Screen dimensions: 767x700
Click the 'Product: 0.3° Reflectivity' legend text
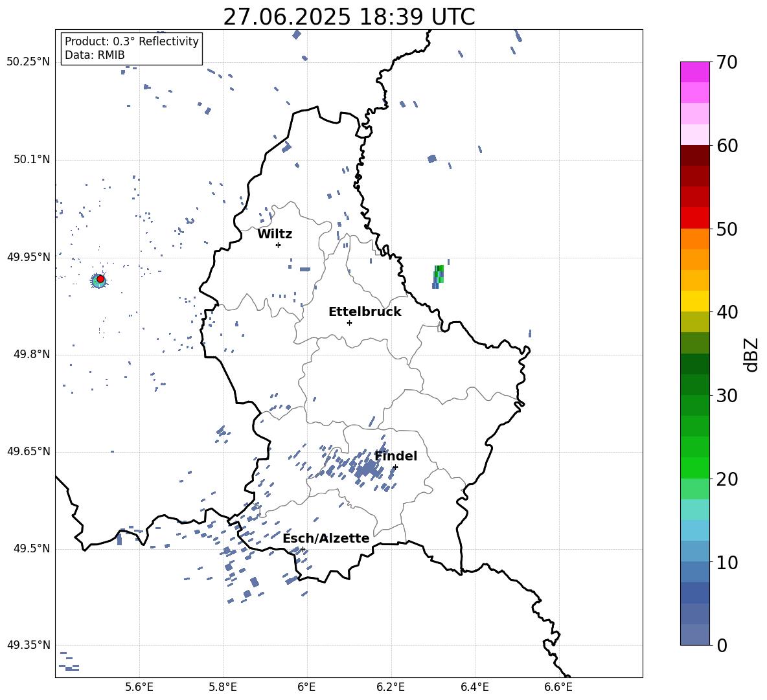pos(132,41)
